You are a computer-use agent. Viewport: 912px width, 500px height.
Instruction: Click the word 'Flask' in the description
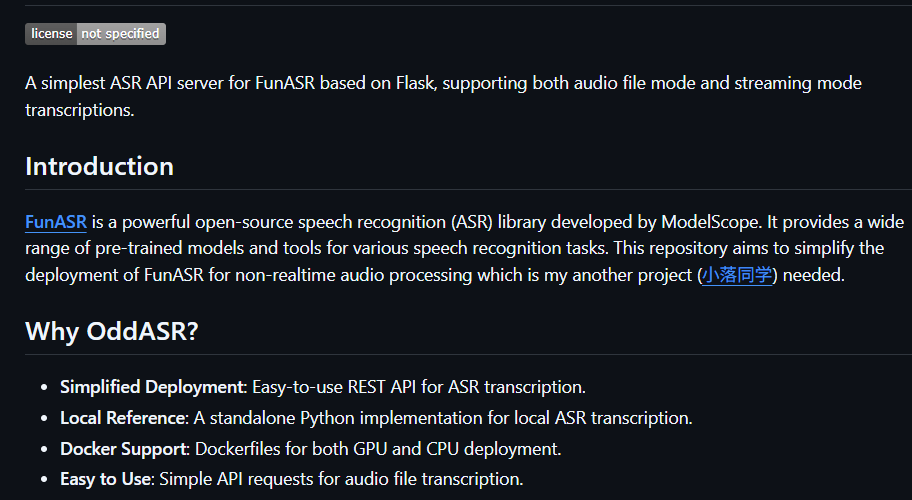(x=415, y=83)
